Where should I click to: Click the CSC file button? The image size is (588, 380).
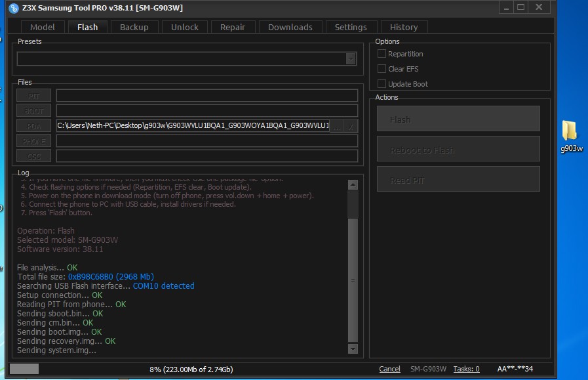(33, 156)
